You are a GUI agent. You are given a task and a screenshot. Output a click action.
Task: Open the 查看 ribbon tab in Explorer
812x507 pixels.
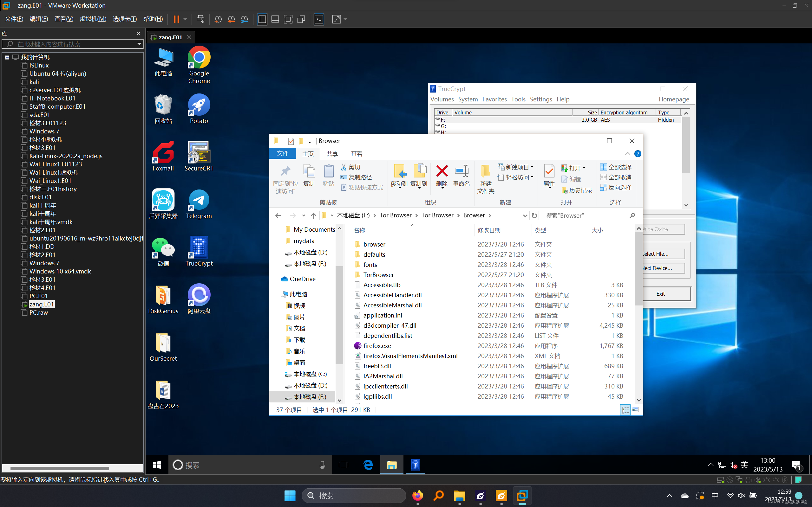[356, 154]
